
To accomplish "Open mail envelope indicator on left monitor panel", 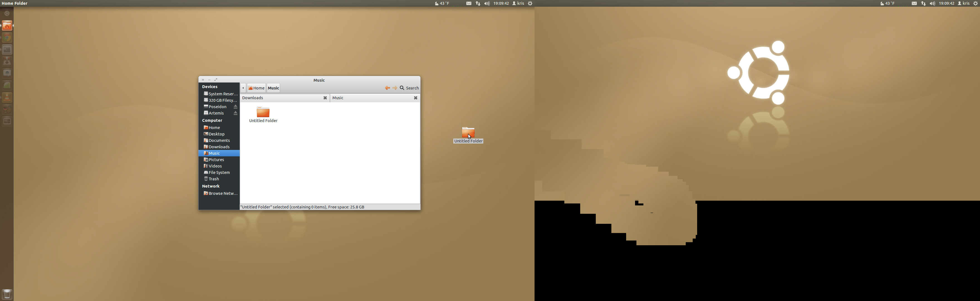I will 469,3.
